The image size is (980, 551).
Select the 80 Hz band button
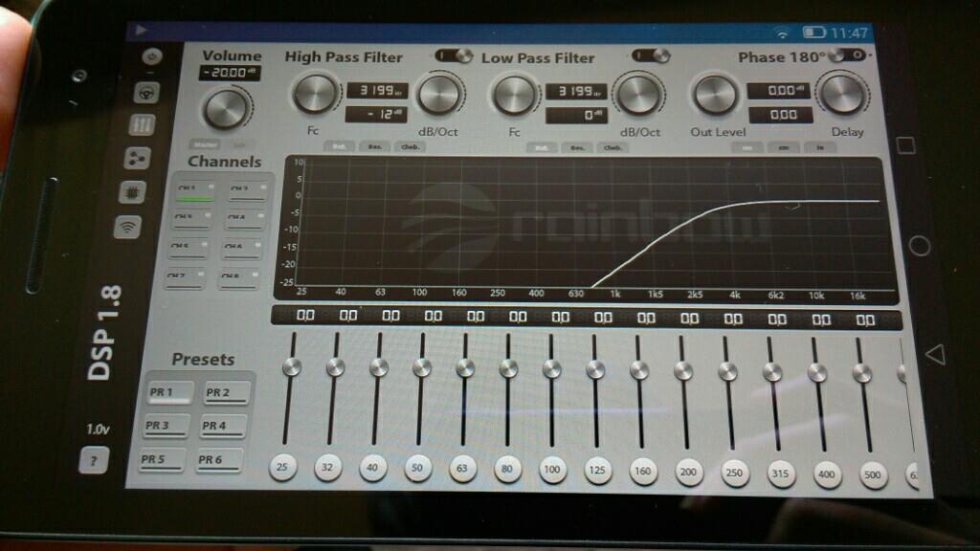pos(507,470)
